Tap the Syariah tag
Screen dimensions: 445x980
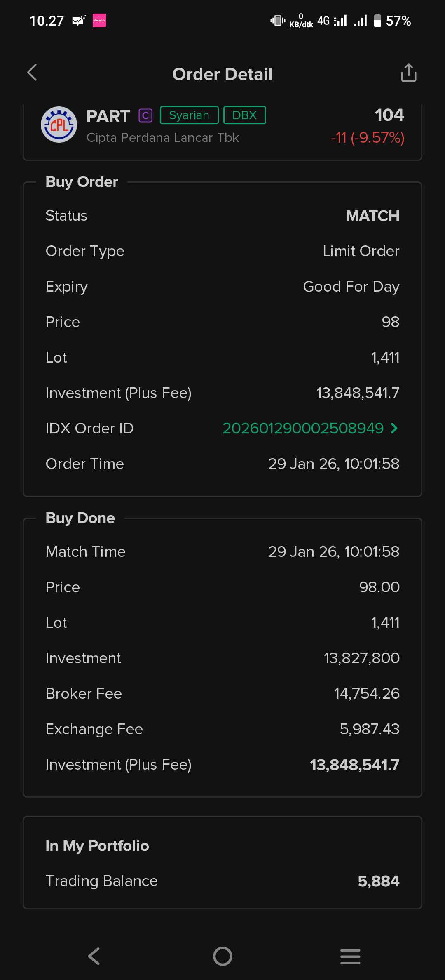point(189,115)
